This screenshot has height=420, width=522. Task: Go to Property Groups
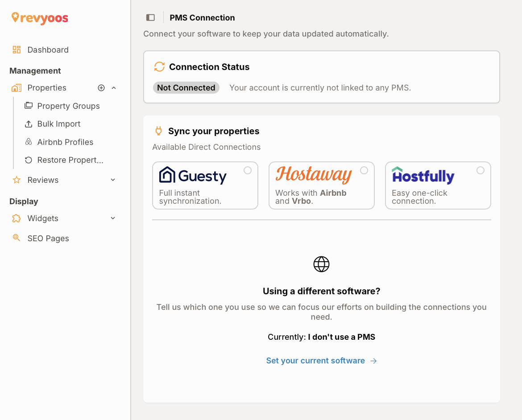[68, 106]
